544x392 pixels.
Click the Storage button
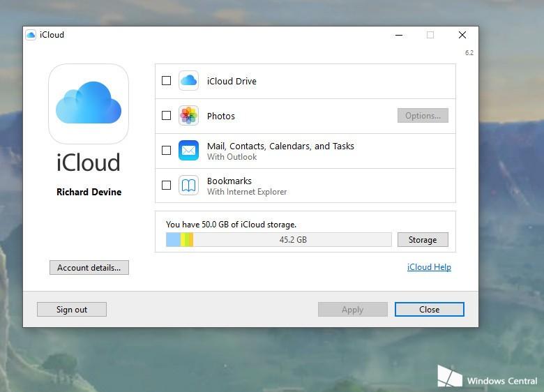(423, 240)
